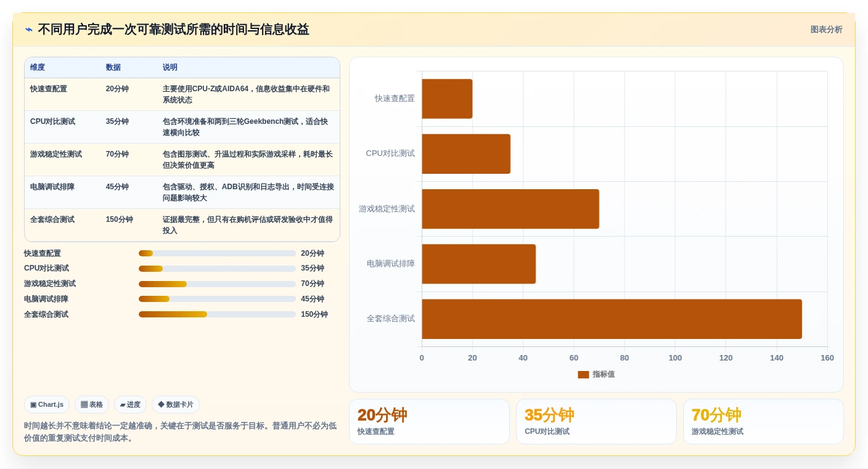Screen dimensions: 868x469
Task: Open the 70分钟 游戏稳定性测试 data card
Action: [x=763, y=422]
